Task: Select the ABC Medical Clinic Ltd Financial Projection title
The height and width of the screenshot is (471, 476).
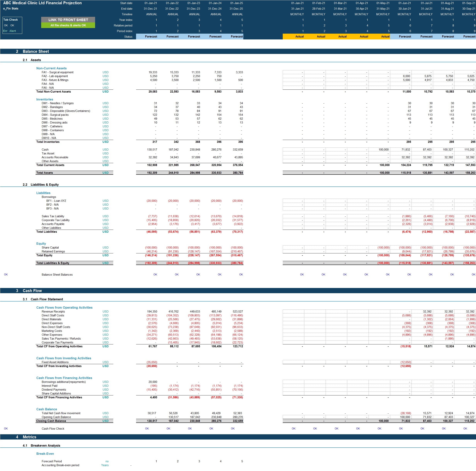Action: point(42,3)
